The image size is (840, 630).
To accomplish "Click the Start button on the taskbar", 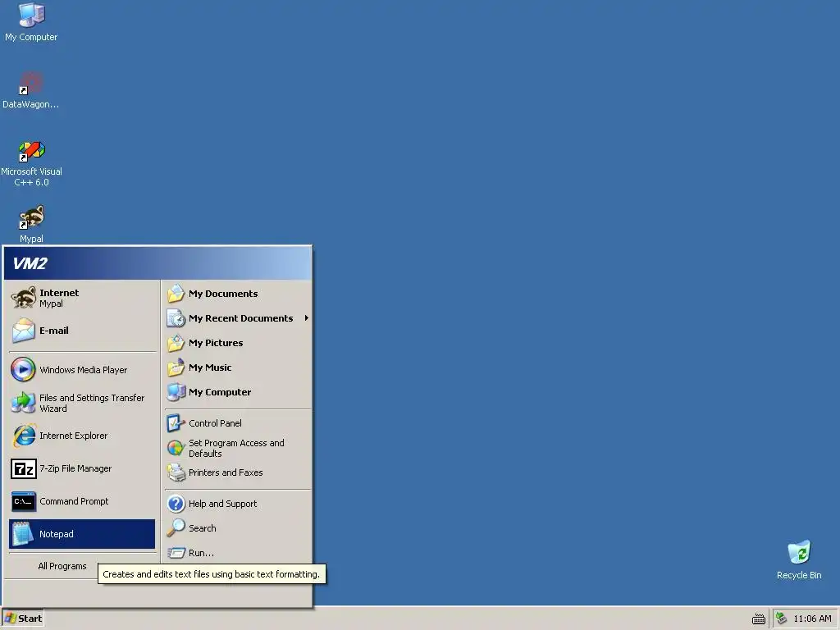I will [x=22, y=619].
